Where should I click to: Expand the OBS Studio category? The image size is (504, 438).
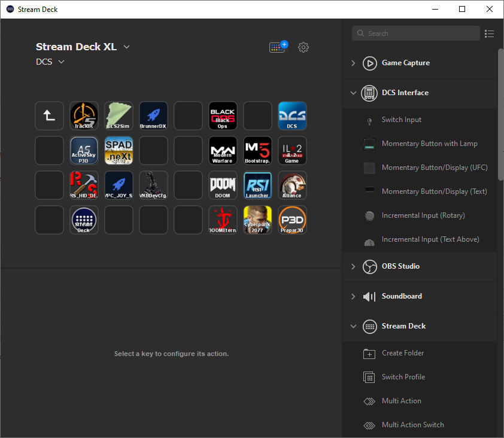[353, 266]
